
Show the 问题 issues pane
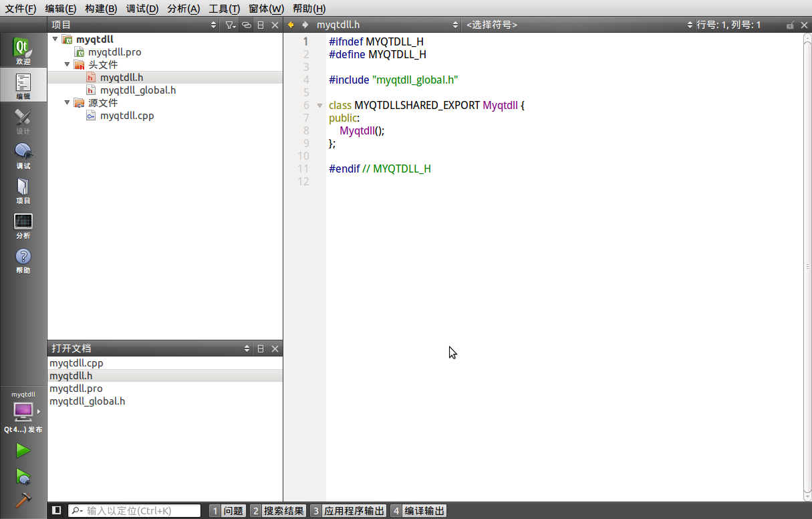pyautogui.click(x=227, y=511)
